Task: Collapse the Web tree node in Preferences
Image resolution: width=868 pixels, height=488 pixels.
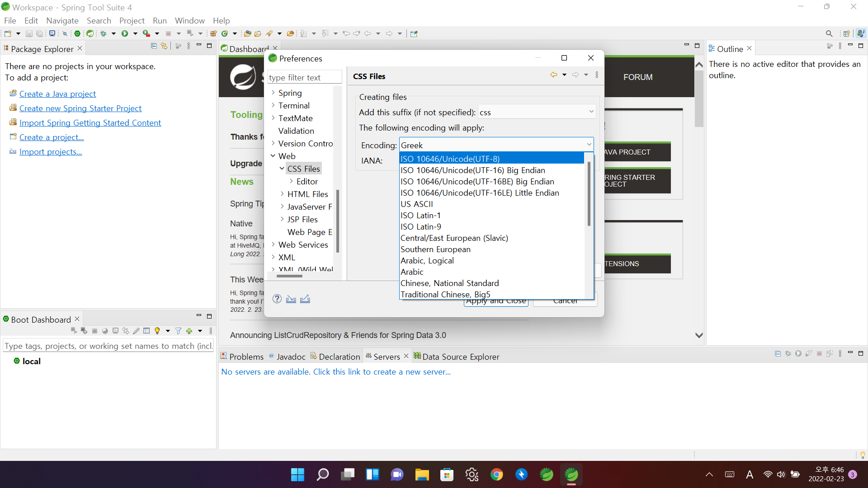Action: click(273, 156)
